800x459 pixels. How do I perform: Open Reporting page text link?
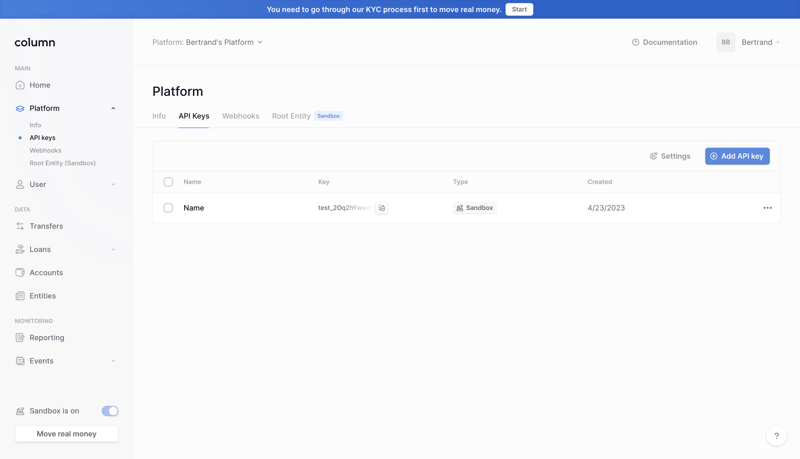[47, 338]
